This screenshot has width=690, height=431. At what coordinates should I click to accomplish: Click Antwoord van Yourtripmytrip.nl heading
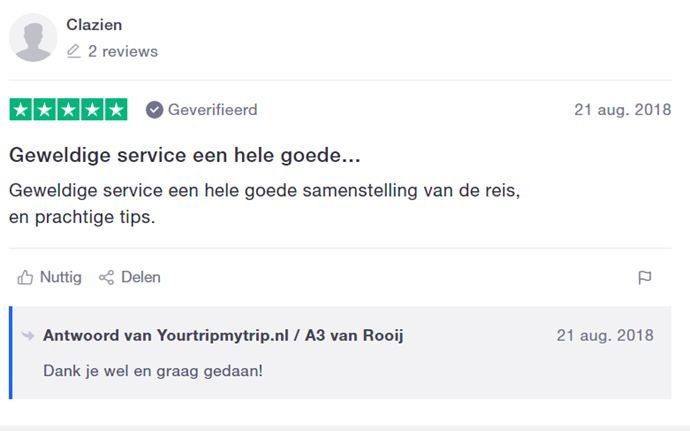(223, 335)
